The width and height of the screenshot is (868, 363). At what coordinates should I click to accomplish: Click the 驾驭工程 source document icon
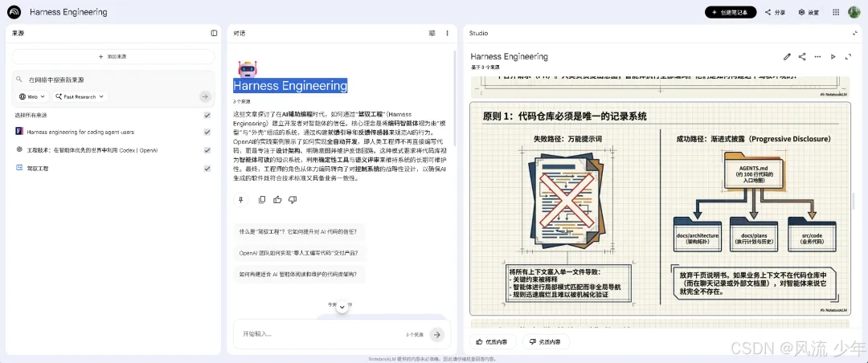click(x=19, y=168)
